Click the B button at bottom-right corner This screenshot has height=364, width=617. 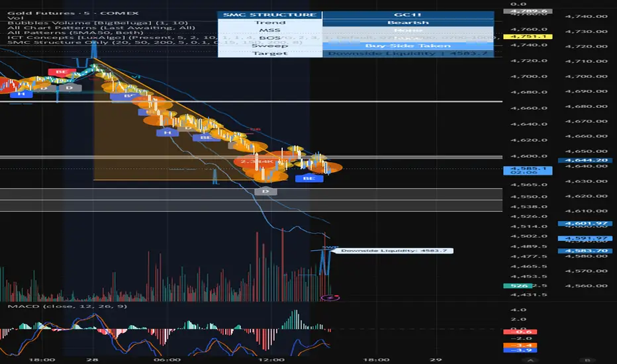coord(587,360)
